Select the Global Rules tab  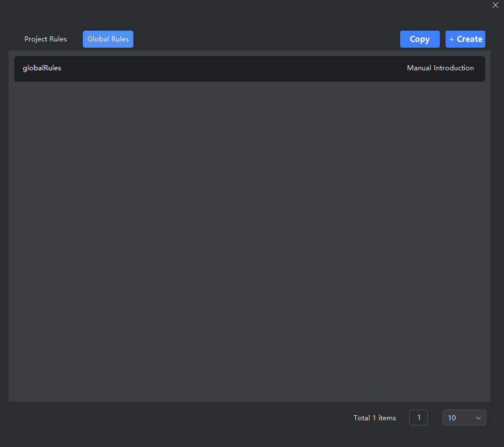click(108, 39)
